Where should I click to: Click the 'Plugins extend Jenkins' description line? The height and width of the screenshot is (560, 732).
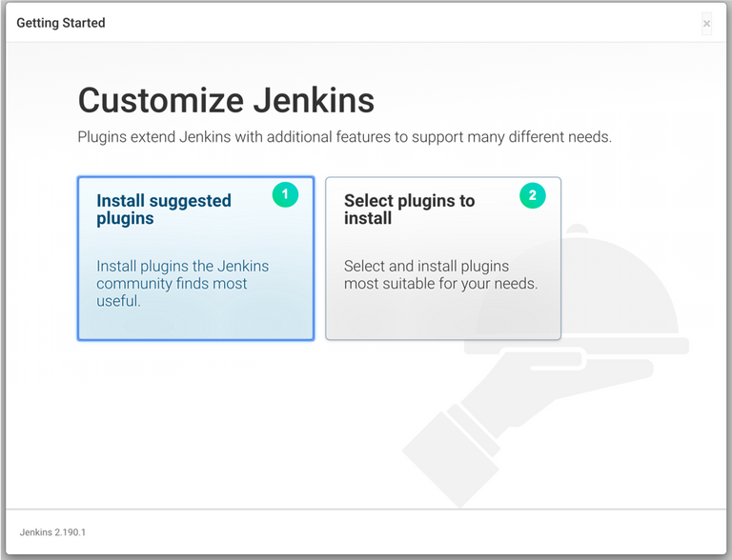(x=344, y=137)
